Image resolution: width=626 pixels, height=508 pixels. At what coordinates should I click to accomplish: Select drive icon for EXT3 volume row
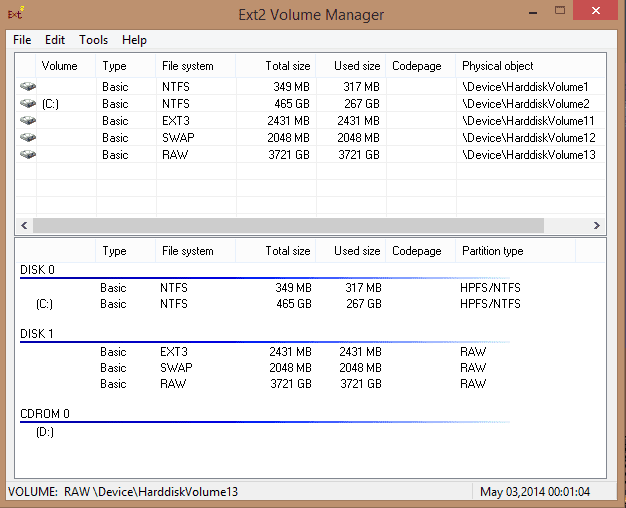tap(28, 120)
